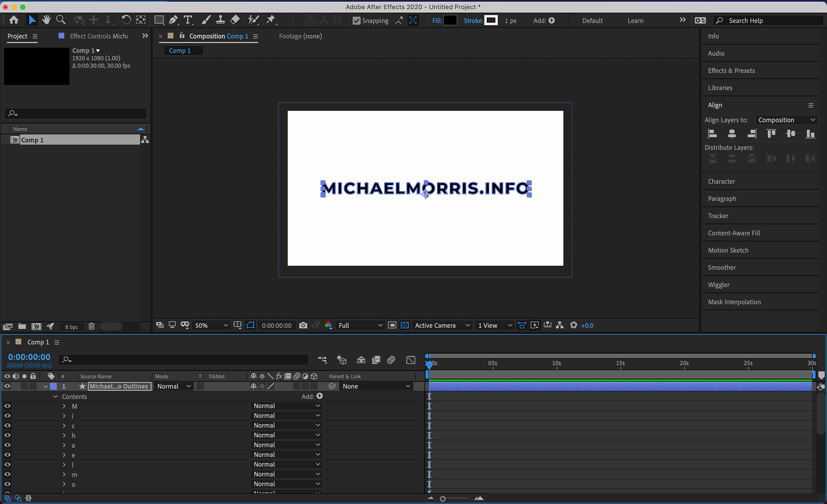
Task: Select the Rectangle shape tool
Action: 159,20
